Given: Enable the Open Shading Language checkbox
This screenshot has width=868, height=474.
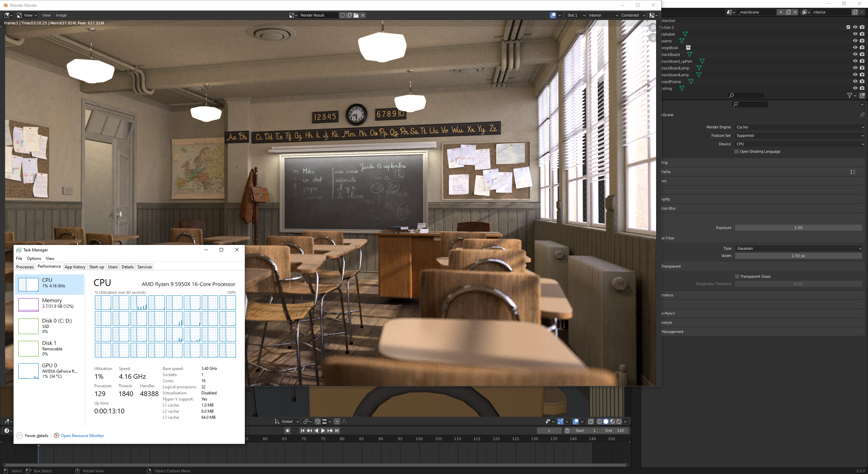Looking at the screenshot, I should click(736, 151).
